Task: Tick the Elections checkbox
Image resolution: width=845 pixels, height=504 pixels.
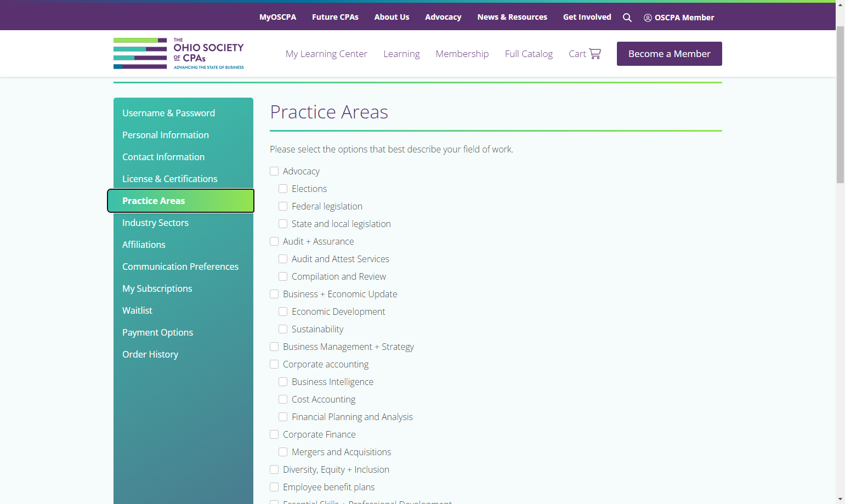Action: [283, 189]
